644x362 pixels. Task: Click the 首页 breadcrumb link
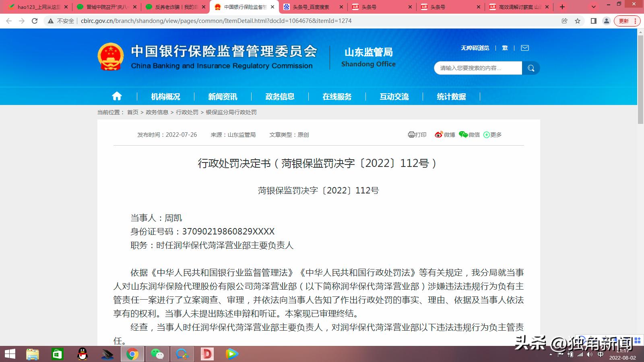(133, 112)
